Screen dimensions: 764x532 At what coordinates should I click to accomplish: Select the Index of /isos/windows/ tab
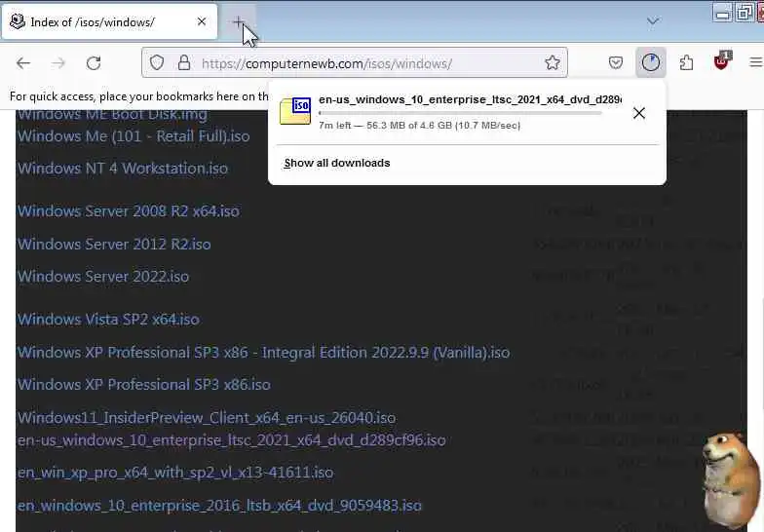point(109,21)
